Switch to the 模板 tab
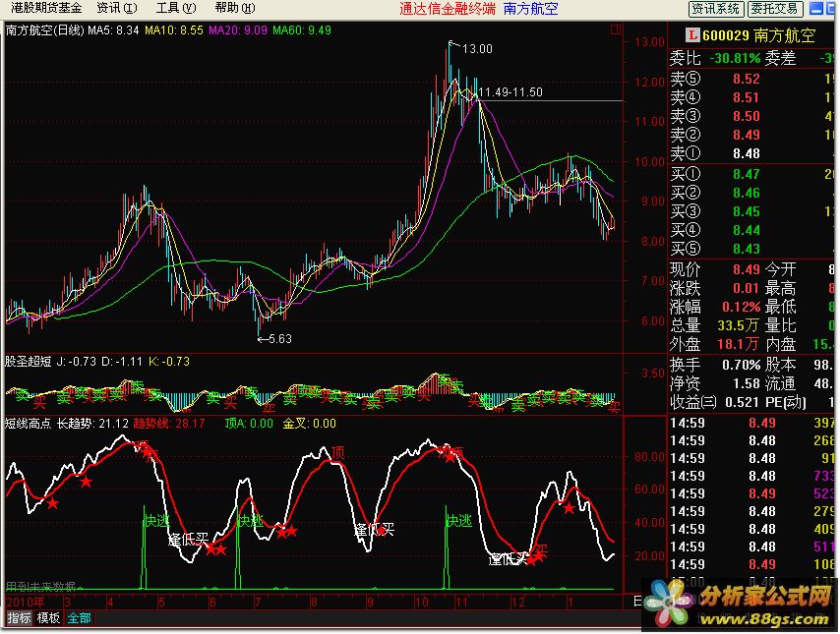Screen dimensions: 840x634 point(48,618)
